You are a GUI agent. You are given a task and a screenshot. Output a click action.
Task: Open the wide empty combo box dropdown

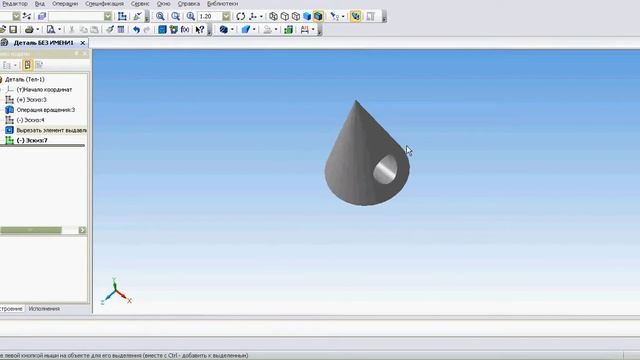pyautogui.click(x=108, y=16)
